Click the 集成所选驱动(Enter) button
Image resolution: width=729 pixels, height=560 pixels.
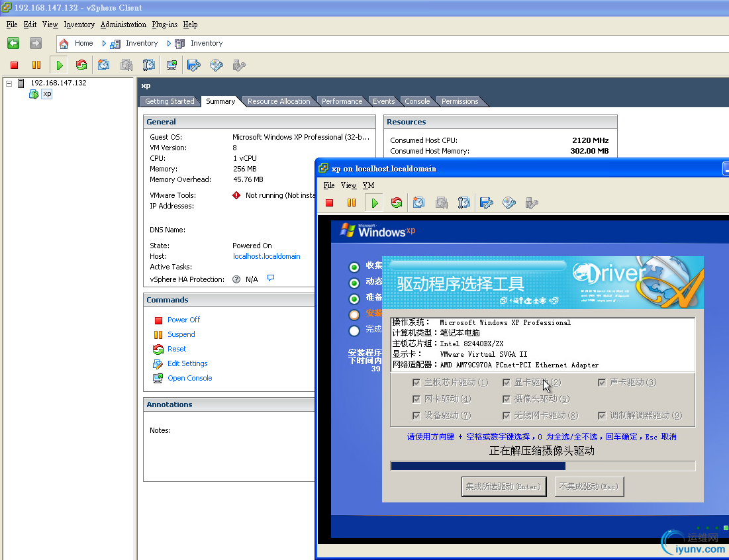coord(503,487)
